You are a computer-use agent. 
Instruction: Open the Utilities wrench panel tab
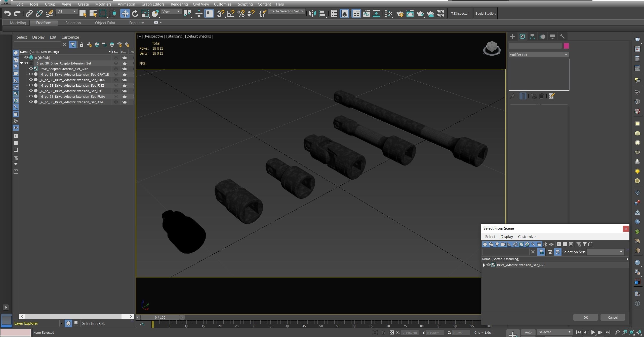point(562,37)
